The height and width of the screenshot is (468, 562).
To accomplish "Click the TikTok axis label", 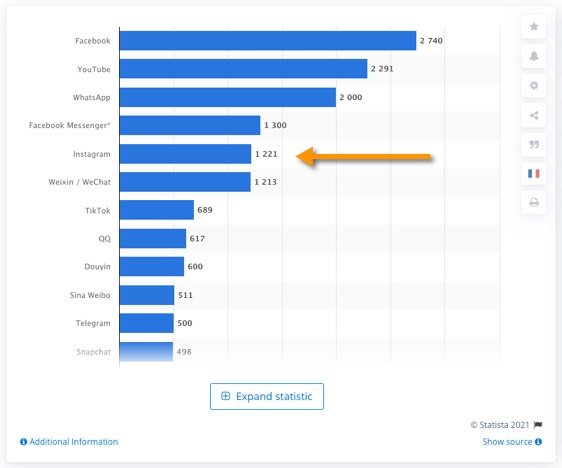I will [97, 210].
